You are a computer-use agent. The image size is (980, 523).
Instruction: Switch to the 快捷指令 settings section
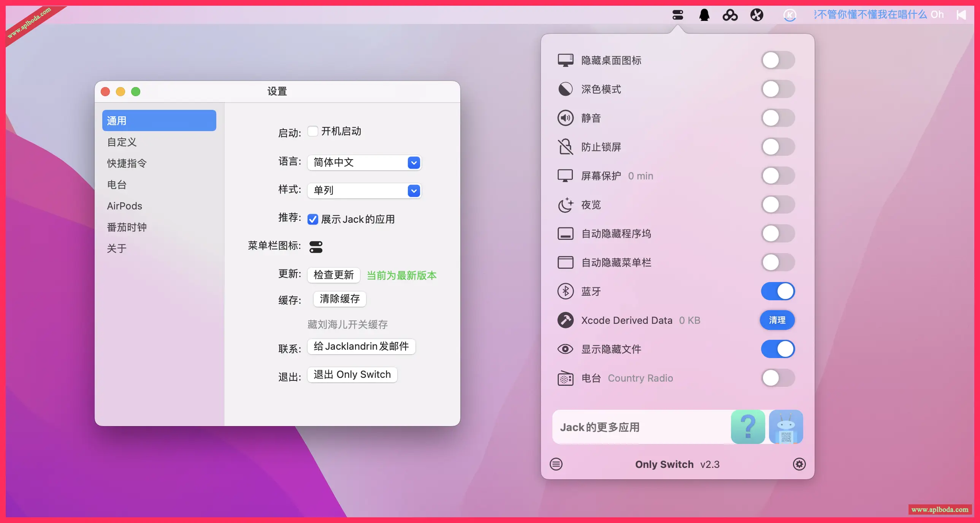pos(159,163)
